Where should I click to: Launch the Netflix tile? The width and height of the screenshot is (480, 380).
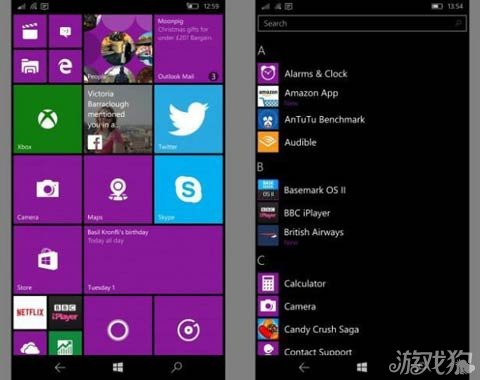pyautogui.click(x=30, y=312)
